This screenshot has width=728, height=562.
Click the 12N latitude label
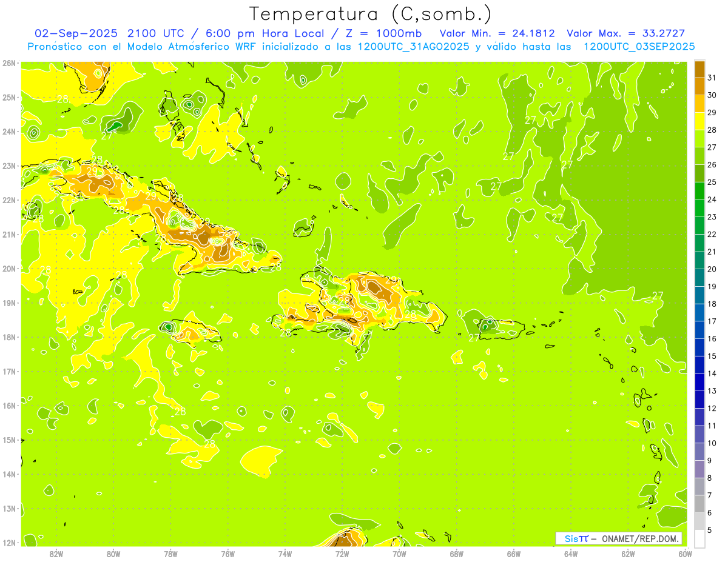coord(9,543)
